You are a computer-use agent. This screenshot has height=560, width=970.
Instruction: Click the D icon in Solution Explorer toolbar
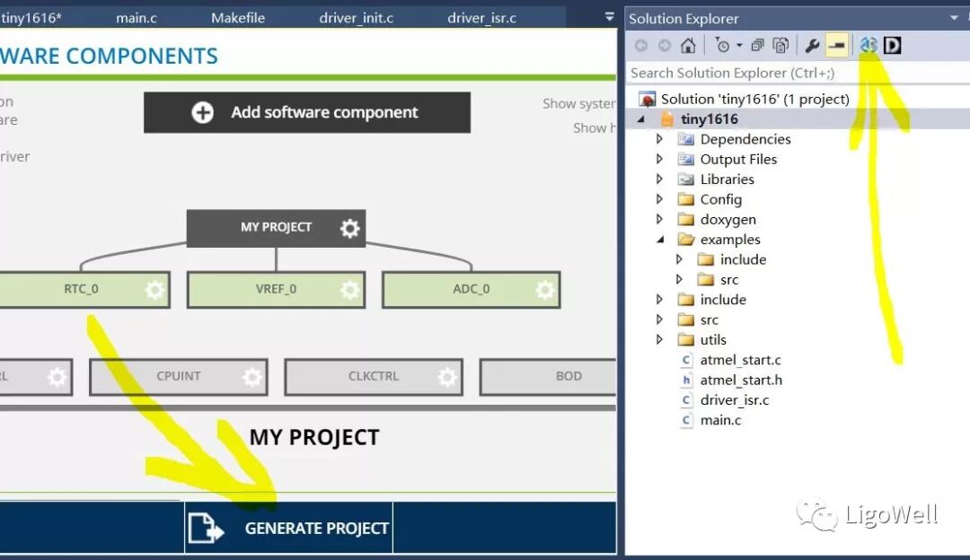click(x=891, y=44)
